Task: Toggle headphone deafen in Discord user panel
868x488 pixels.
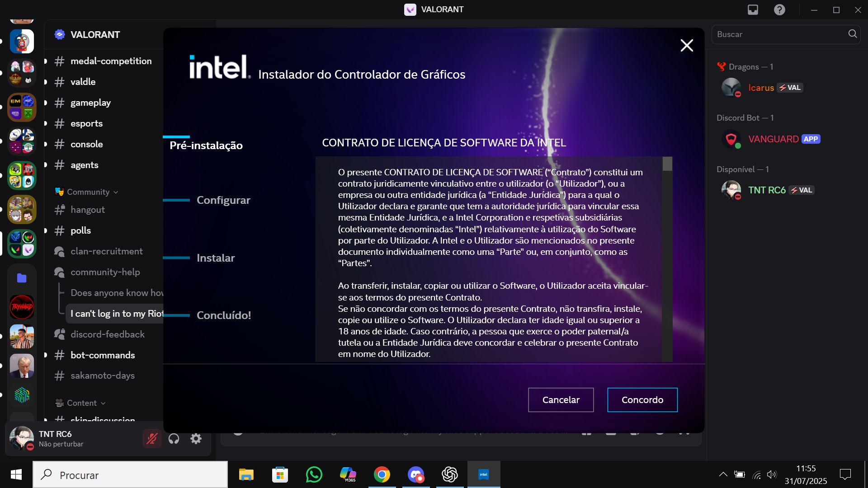Action: point(174,439)
